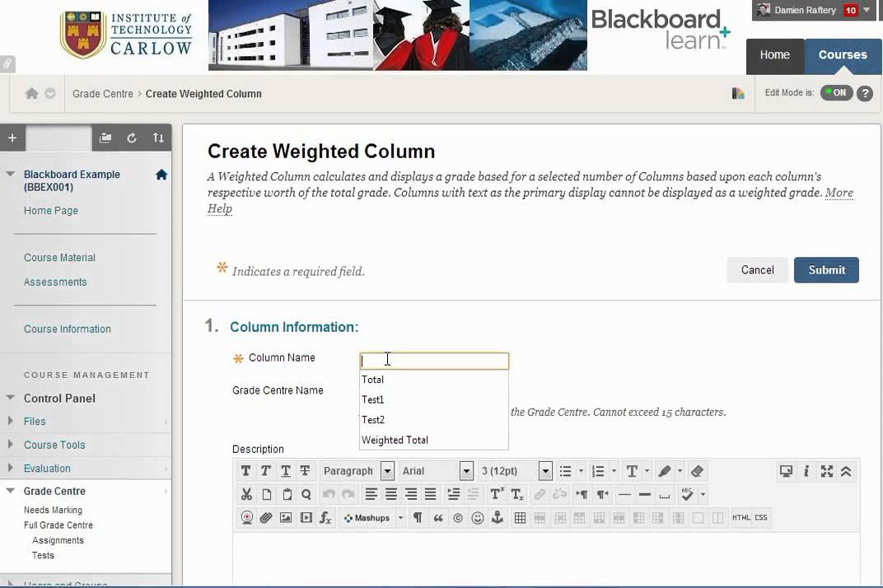
Task: Click the Copy icon in the editor
Action: pos(266,494)
